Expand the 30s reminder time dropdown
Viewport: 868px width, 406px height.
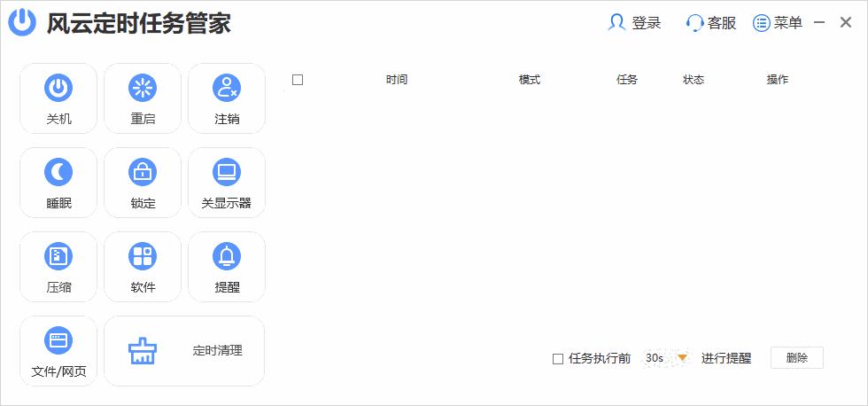(683, 358)
